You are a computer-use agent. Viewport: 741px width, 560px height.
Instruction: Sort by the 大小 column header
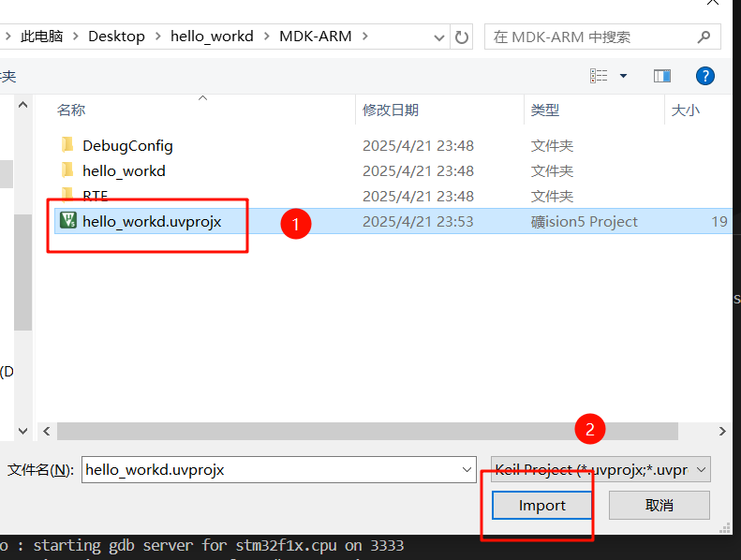(x=685, y=111)
